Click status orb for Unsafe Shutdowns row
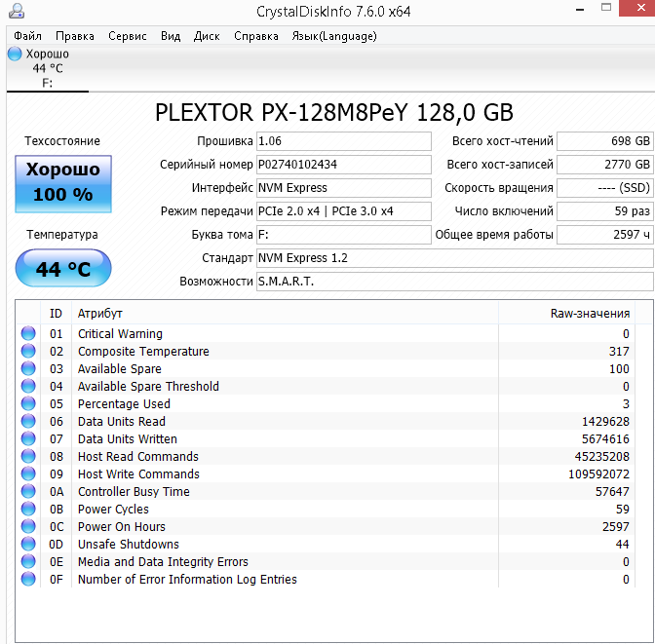 tap(28, 544)
